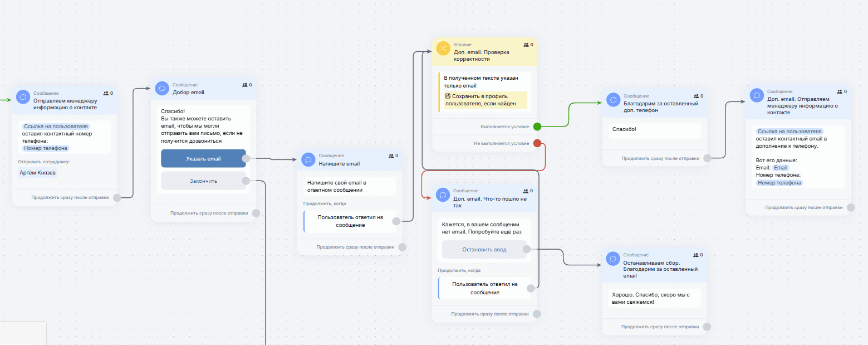Click output connector of Закончить button
Screen dimensions: 868x345
click(x=246, y=181)
